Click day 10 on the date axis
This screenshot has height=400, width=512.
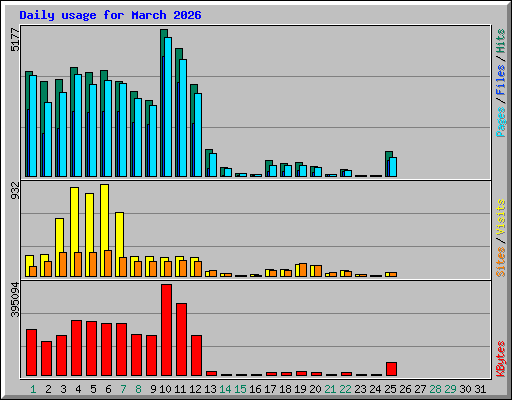[x=165, y=389]
